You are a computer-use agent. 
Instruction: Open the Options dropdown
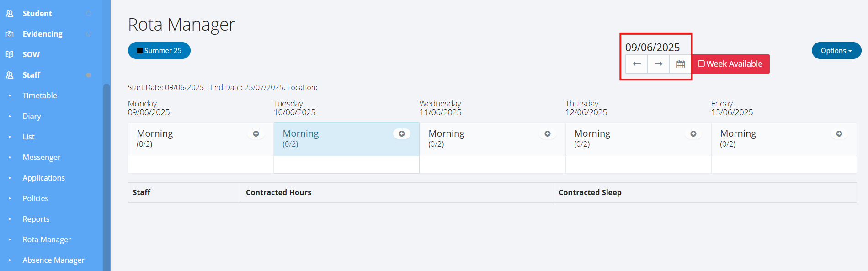click(x=836, y=51)
